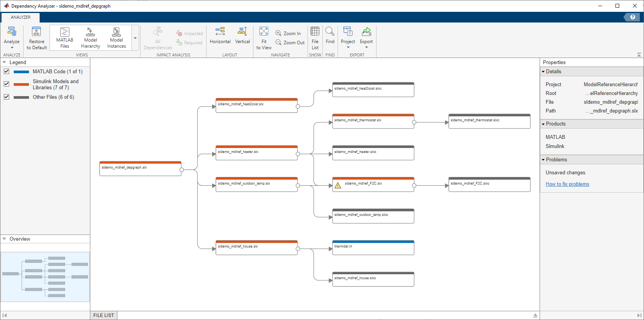Expand the Views gallery dropdown arrow
644x320 pixels.
pos(135,38)
